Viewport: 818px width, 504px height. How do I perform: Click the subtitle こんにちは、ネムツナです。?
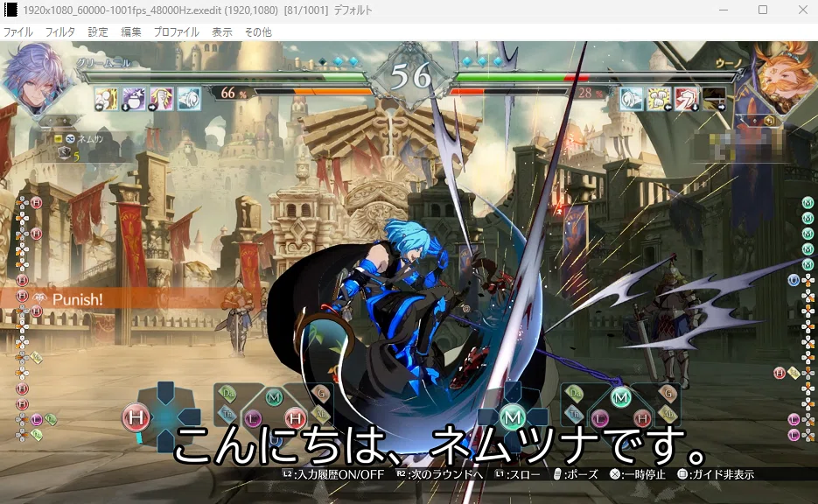[x=440, y=445]
